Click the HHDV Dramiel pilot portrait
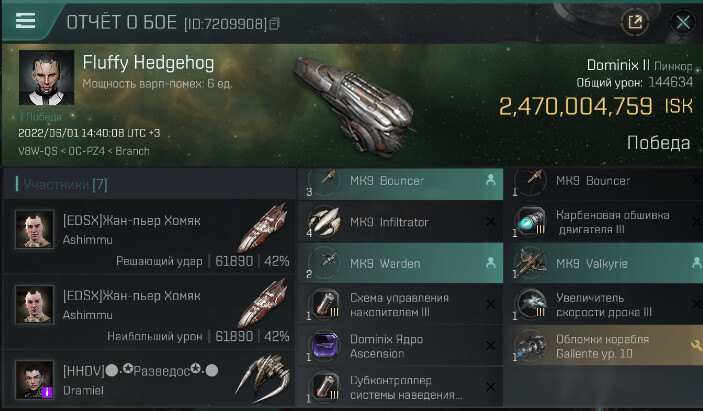This screenshot has height=411, width=703. 35,380
